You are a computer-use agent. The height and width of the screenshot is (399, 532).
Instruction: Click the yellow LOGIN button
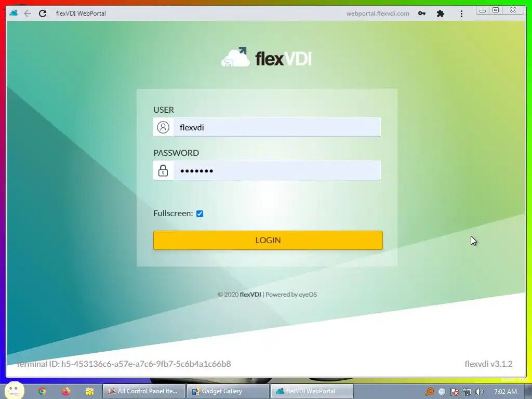pyautogui.click(x=268, y=240)
